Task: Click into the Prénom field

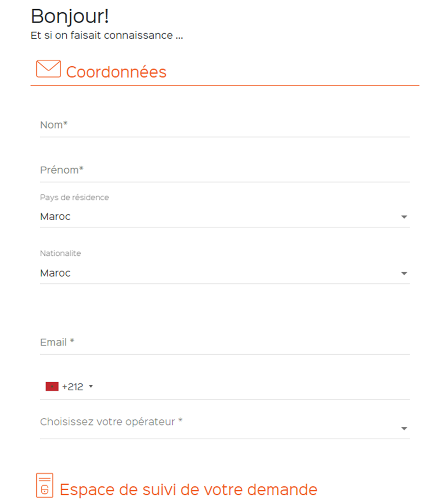Action: [x=224, y=170]
